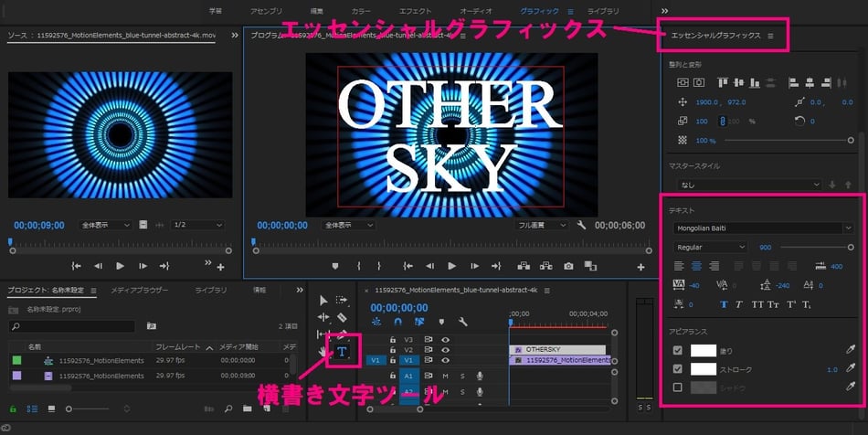The image size is (868, 435).
Task: Open the メディアブラウザー panel tab
Action: (x=139, y=290)
